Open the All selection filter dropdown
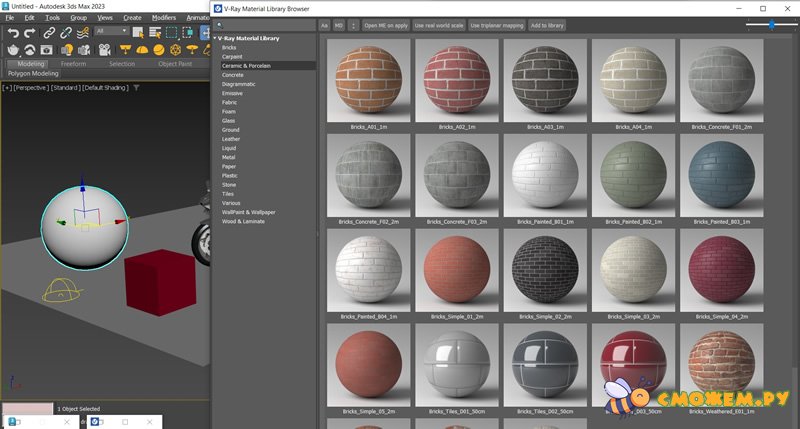 coord(112,32)
